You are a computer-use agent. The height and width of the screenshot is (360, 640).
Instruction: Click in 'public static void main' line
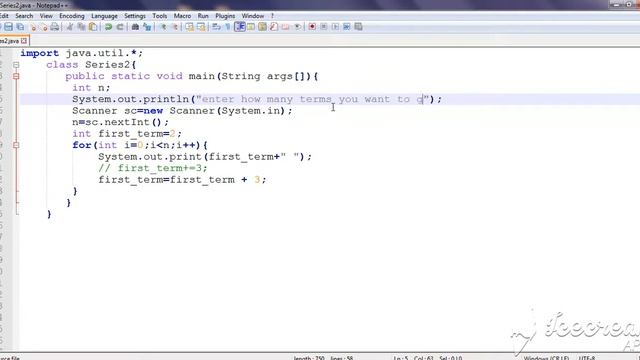pyautogui.click(x=191, y=76)
